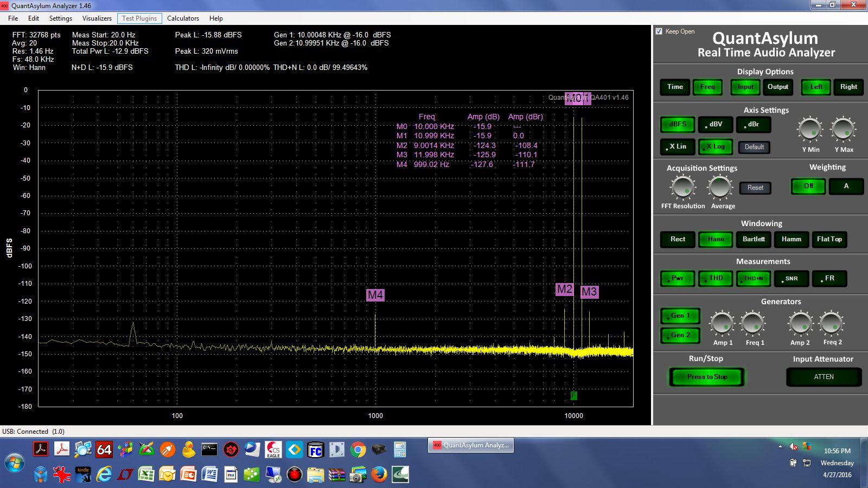Click the Amp 2 knob
868x488 pixels.
coord(800,324)
